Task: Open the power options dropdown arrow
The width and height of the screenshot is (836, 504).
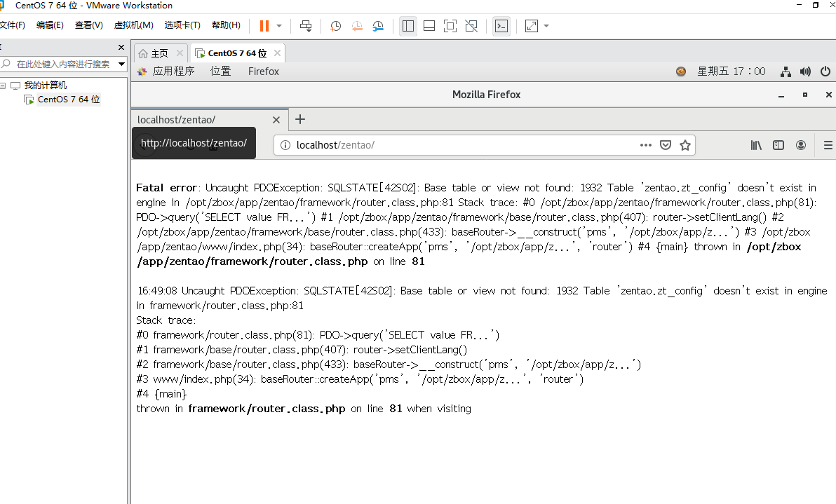Action: coord(279,25)
